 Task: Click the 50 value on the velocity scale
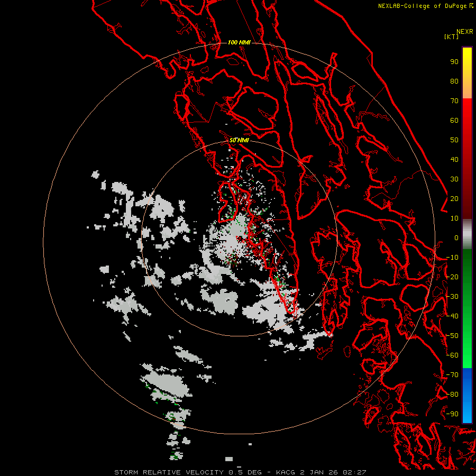point(454,140)
